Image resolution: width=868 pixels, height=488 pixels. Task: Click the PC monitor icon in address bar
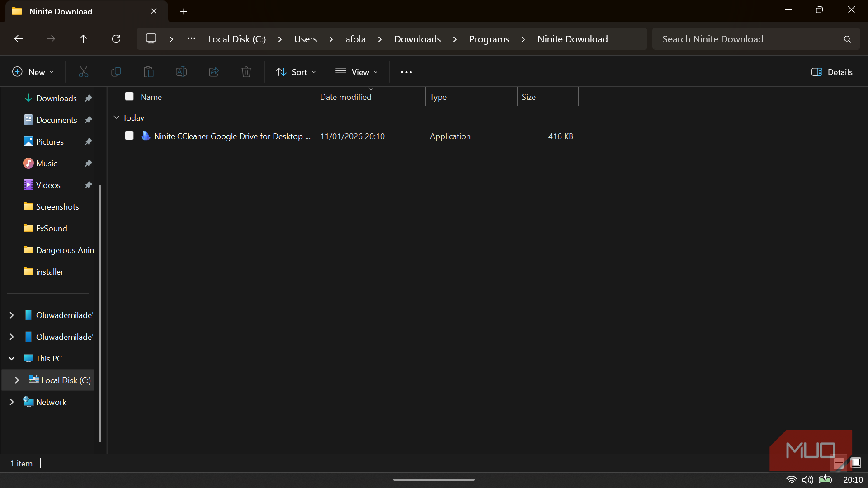(x=151, y=39)
